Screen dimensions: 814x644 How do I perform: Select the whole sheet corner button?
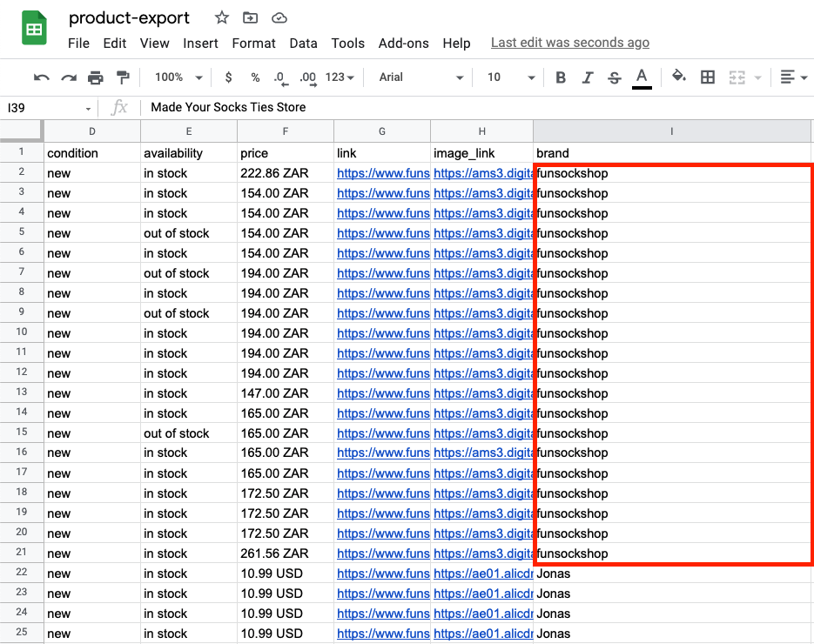coord(21,131)
